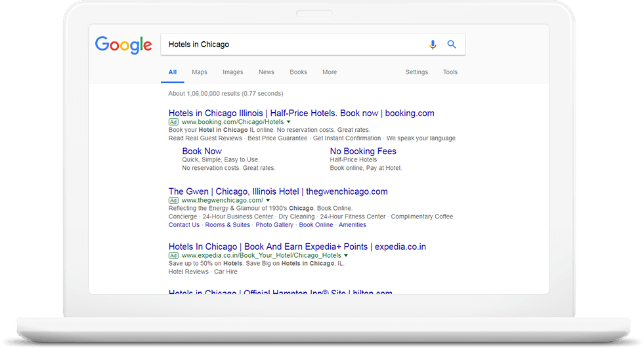644x349 pixels.
Task: Click the Google logo
Action: pos(123,45)
